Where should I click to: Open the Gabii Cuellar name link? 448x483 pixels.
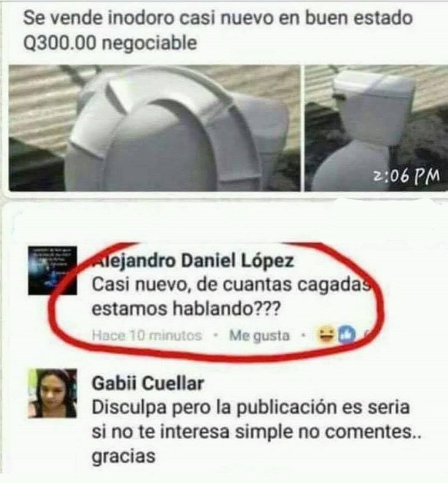pos(148,384)
